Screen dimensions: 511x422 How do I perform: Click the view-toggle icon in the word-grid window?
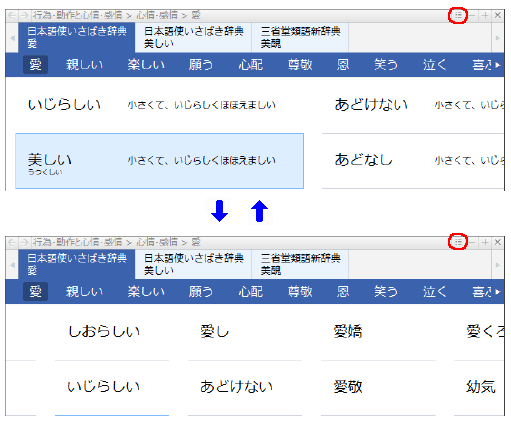point(458,242)
